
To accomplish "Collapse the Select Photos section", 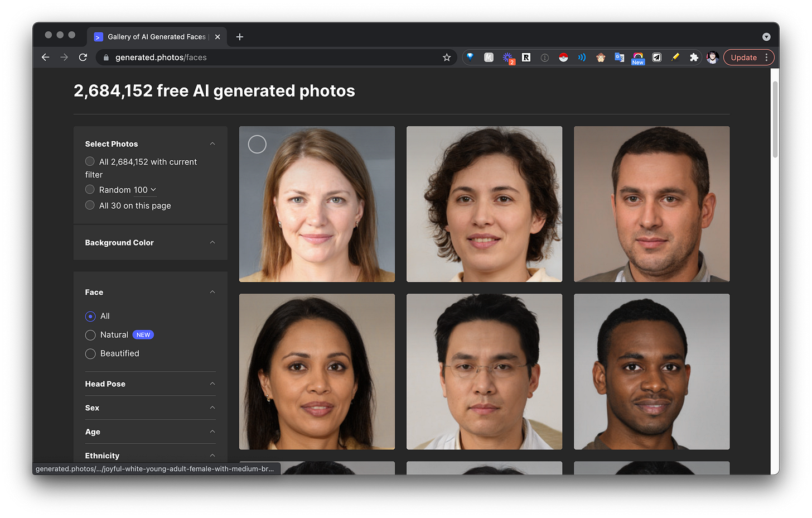I will (212, 143).
